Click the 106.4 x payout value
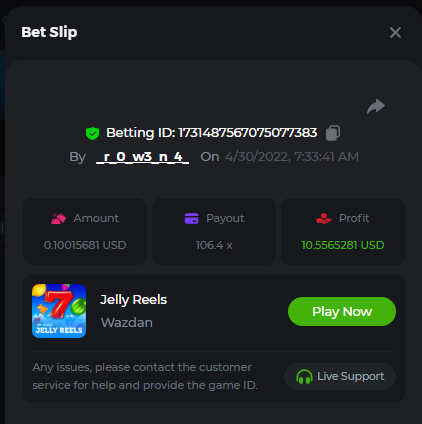 (214, 245)
